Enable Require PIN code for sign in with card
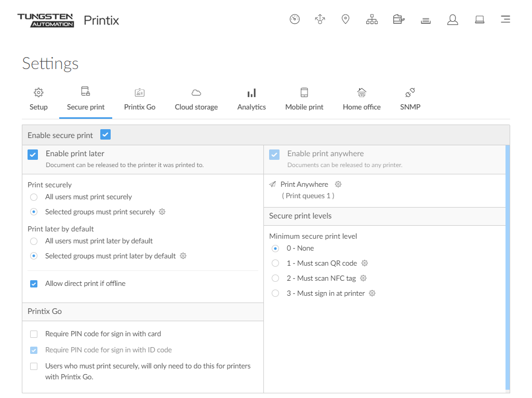The height and width of the screenshot is (398, 532). [x=34, y=334]
